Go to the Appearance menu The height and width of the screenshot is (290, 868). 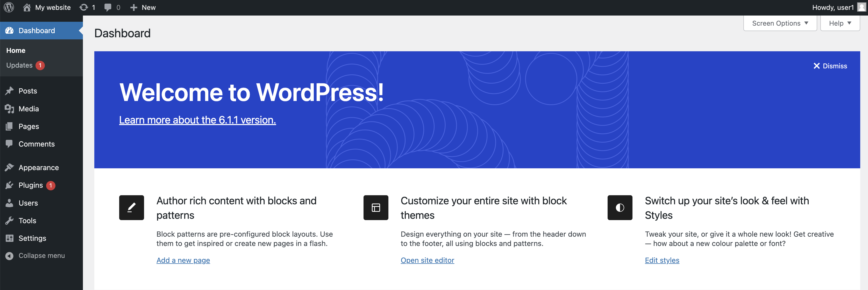[38, 168]
